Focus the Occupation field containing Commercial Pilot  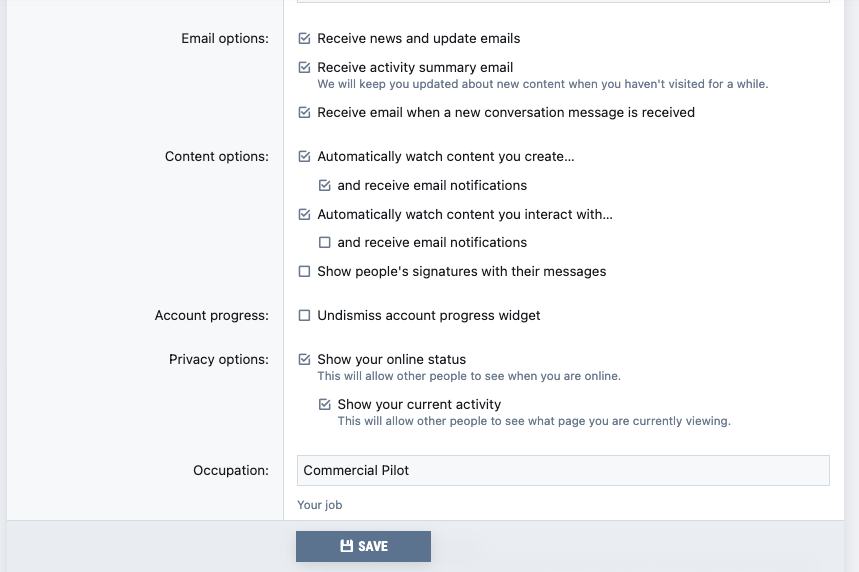(x=563, y=470)
